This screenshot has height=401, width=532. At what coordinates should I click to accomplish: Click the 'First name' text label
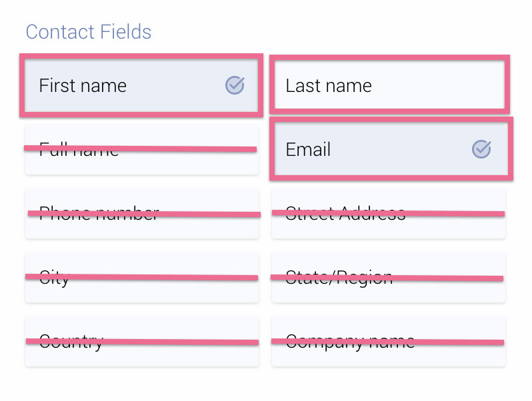point(83,85)
